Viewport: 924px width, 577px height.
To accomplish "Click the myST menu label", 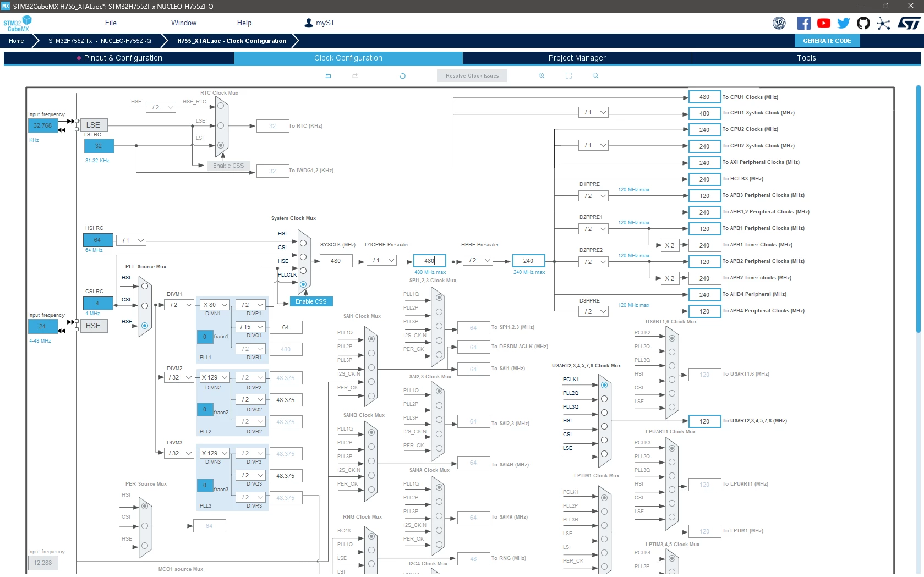I will point(325,23).
